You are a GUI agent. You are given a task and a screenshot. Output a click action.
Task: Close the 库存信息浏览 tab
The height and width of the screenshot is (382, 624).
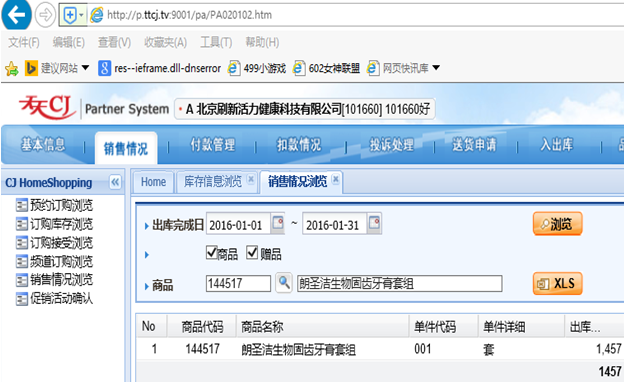251,179
